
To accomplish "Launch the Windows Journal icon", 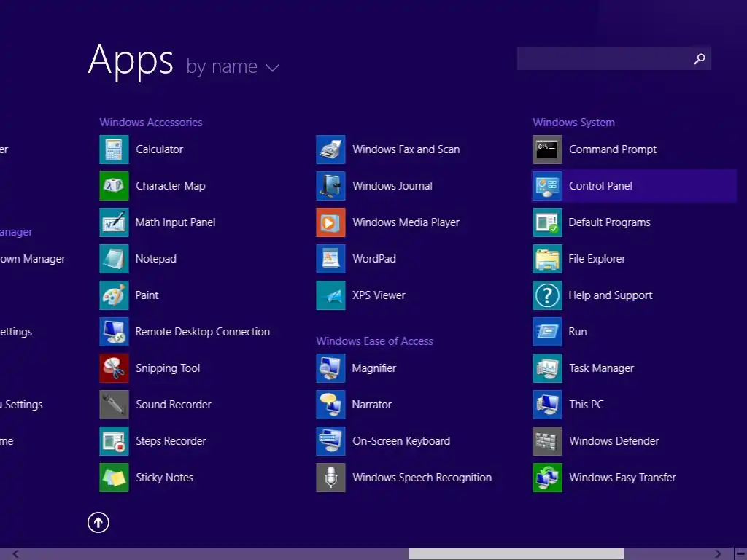I will click(330, 186).
